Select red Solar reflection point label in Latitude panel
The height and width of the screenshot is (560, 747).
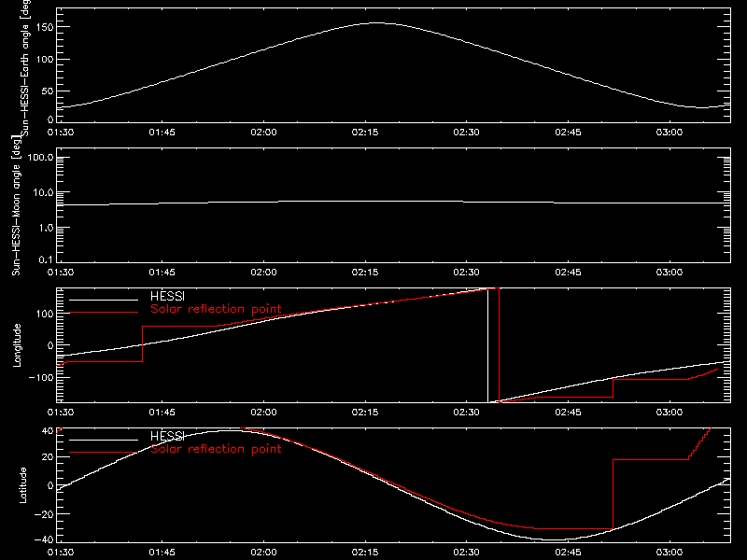(x=216, y=449)
